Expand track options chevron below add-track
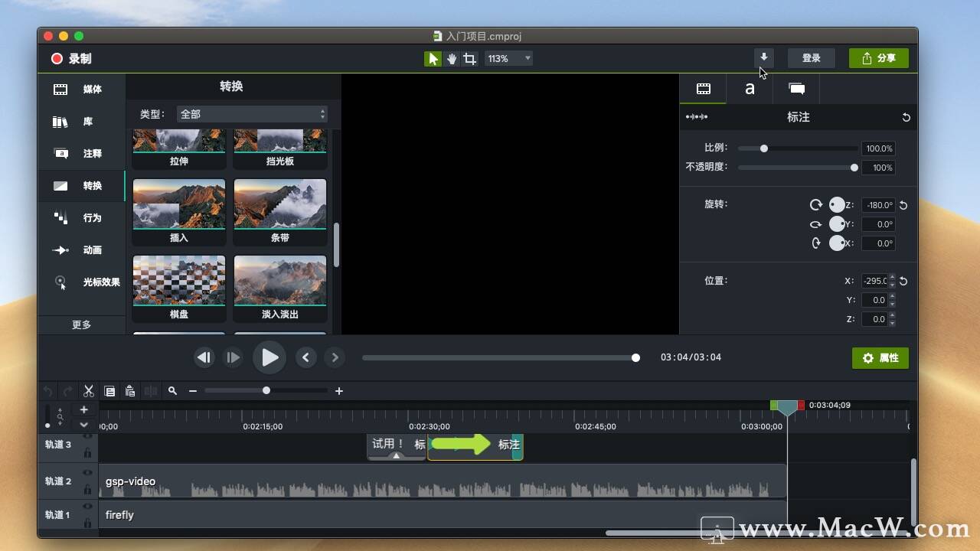The image size is (980, 551). (84, 425)
